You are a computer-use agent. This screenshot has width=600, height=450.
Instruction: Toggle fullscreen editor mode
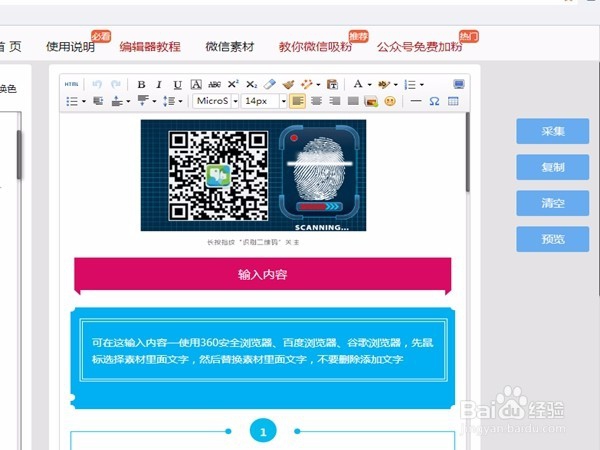pos(459,84)
